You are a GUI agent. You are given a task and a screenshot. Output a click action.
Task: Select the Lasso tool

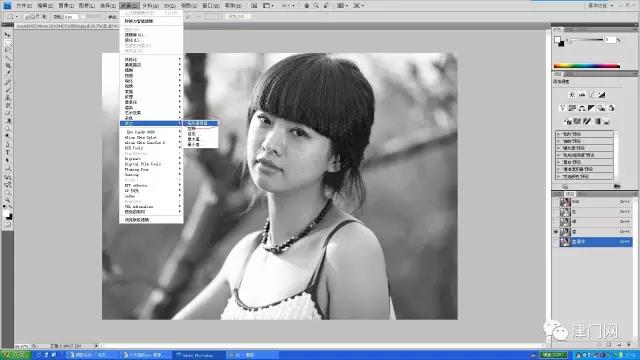(x=7, y=50)
